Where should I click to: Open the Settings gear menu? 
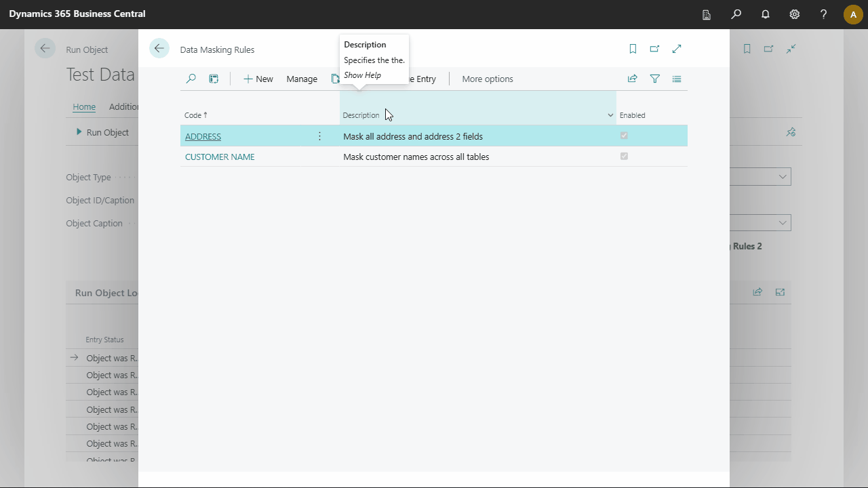point(795,14)
